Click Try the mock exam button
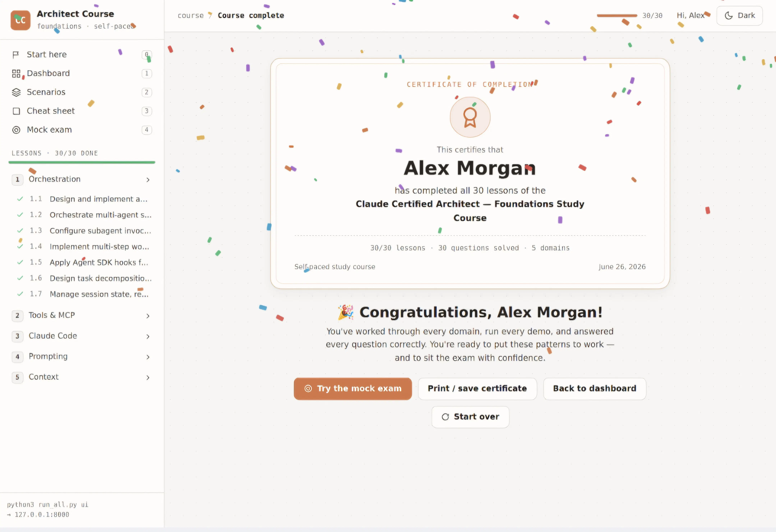Image resolution: width=776 pixels, height=532 pixels. pyautogui.click(x=353, y=389)
